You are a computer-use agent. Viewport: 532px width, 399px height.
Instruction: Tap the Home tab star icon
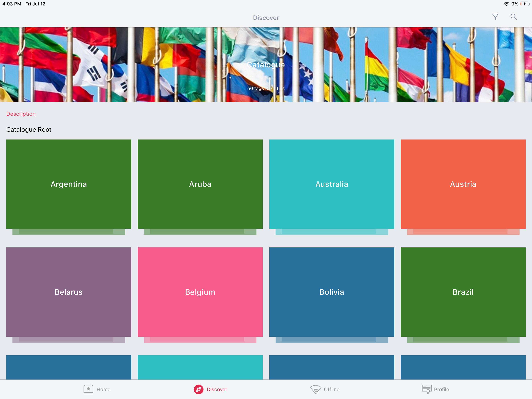[x=88, y=389]
